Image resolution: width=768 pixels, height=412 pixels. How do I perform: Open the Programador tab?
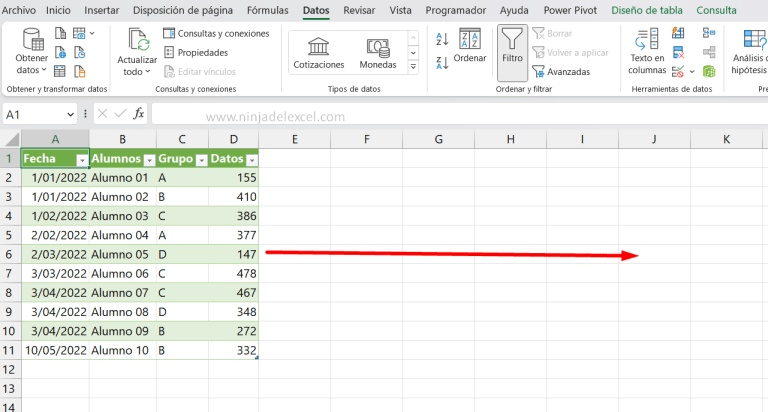click(456, 10)
